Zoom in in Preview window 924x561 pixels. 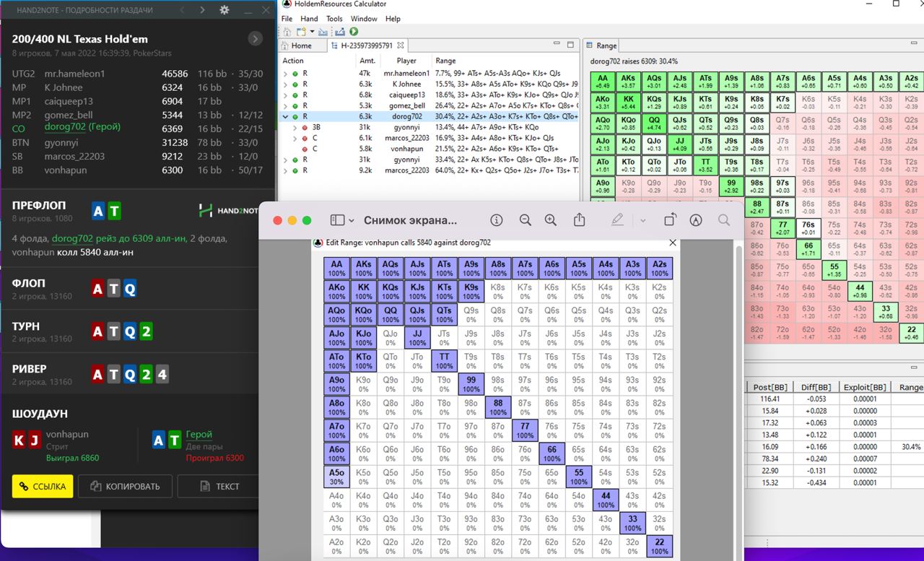click(551, 220)
